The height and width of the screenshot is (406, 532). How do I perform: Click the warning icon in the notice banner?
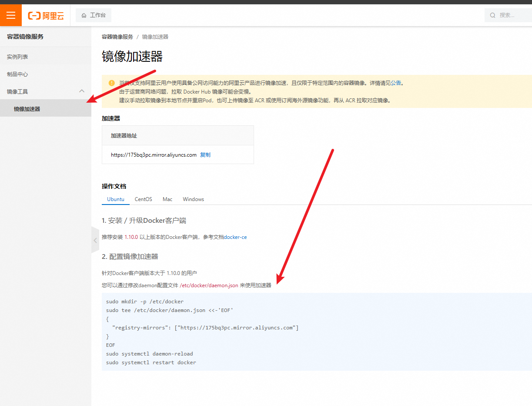click(112, 83)
